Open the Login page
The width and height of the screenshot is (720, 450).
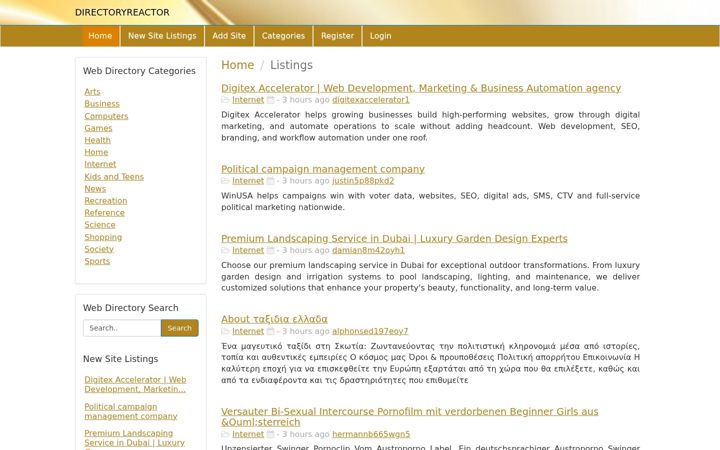point(381,36)
